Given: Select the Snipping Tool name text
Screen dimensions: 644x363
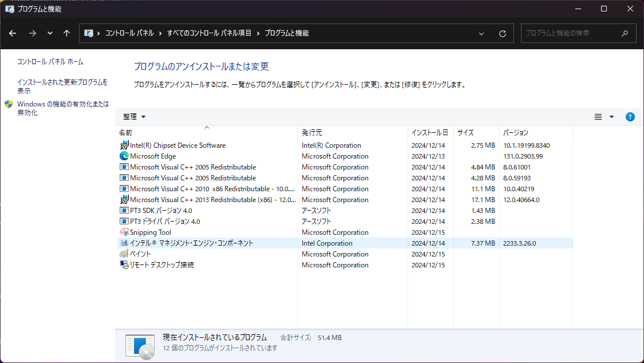Looking at the screenshot, I should pos(151,232).
